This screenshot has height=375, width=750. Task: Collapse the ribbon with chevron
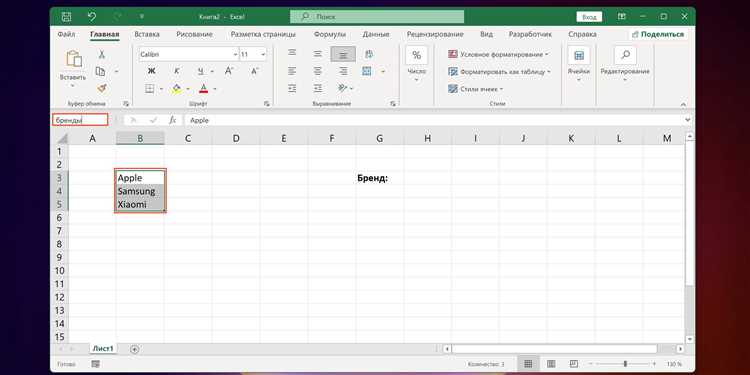[684, 104]
